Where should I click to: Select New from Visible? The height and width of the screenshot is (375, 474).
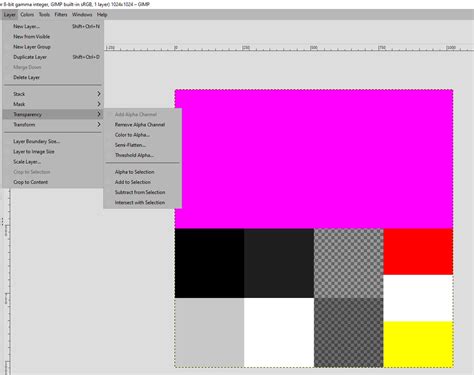point(53,37)
